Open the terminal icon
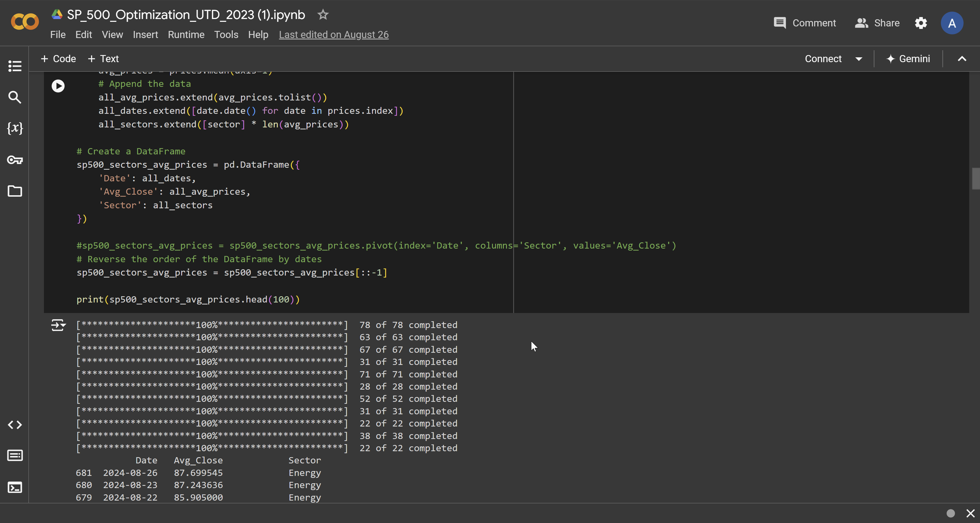The image size is (980, 523). [x=15, y=487]
